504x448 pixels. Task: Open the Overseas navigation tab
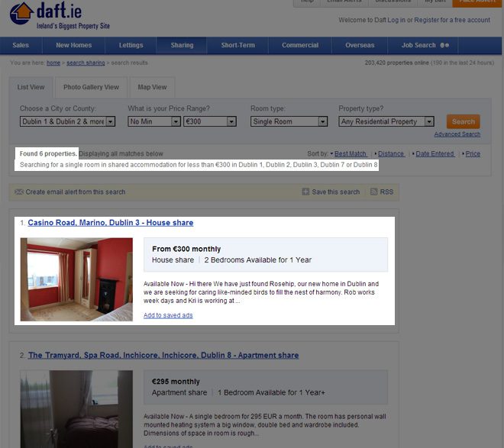360,45
